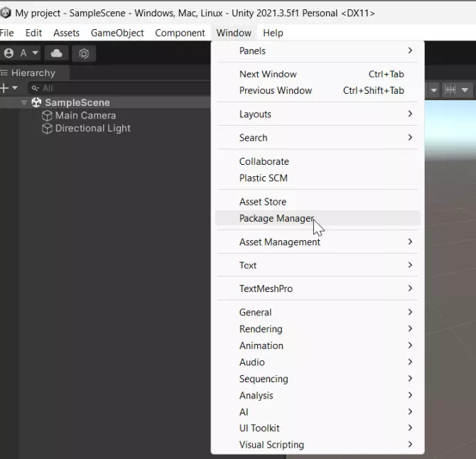Image resolution: width=476 pixels, height=459 pixels.
Task: Expand the Text submenu
Action: point(318,265)
